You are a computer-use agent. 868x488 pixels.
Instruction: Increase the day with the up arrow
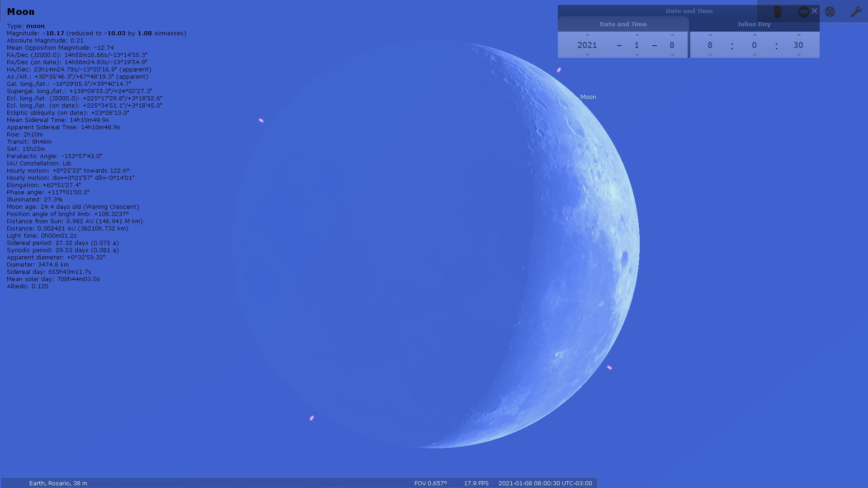(672, 35)
